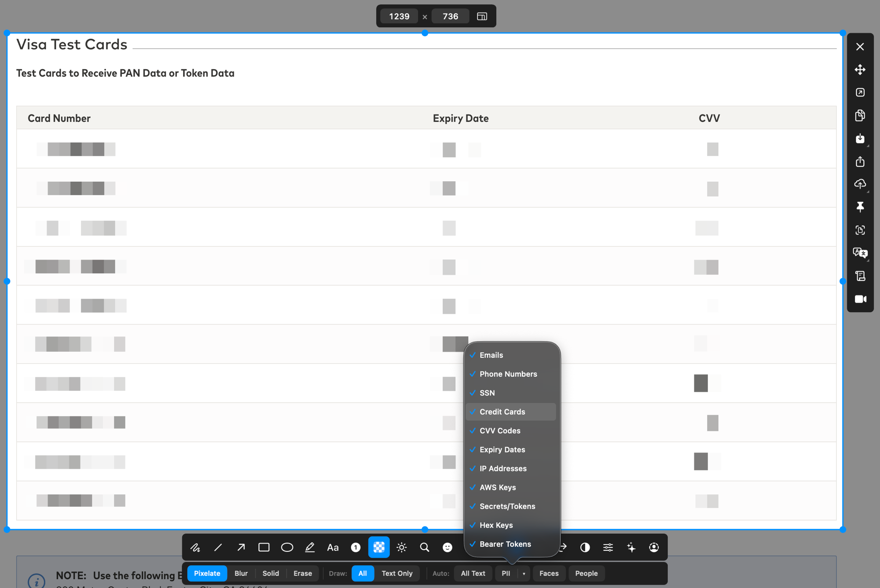880x588 pixels.
Task: Toggle the Secrets/Tokens option
Action: tap(511, 507)
